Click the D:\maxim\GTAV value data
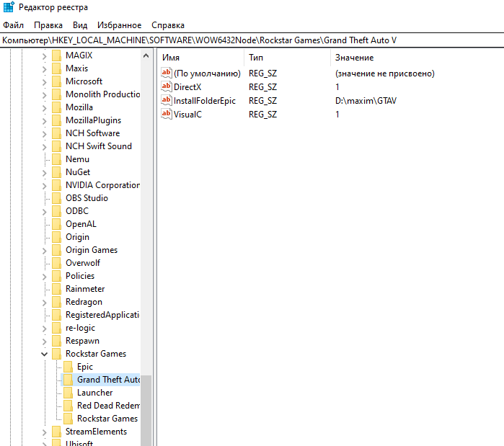The height and width of the screenshot is (446, 504). pyautogui.click(x=366, y=100)
